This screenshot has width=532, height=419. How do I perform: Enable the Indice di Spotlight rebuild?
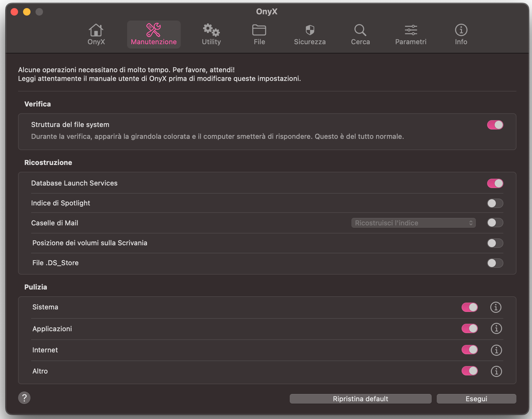(x=495, y=203)
